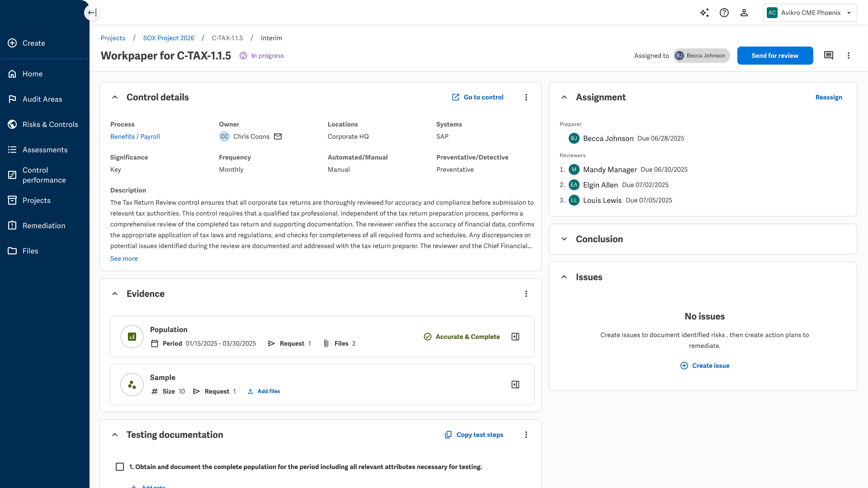Open Evidence section more options menu

pyautogui.click(x=526, y=294)
